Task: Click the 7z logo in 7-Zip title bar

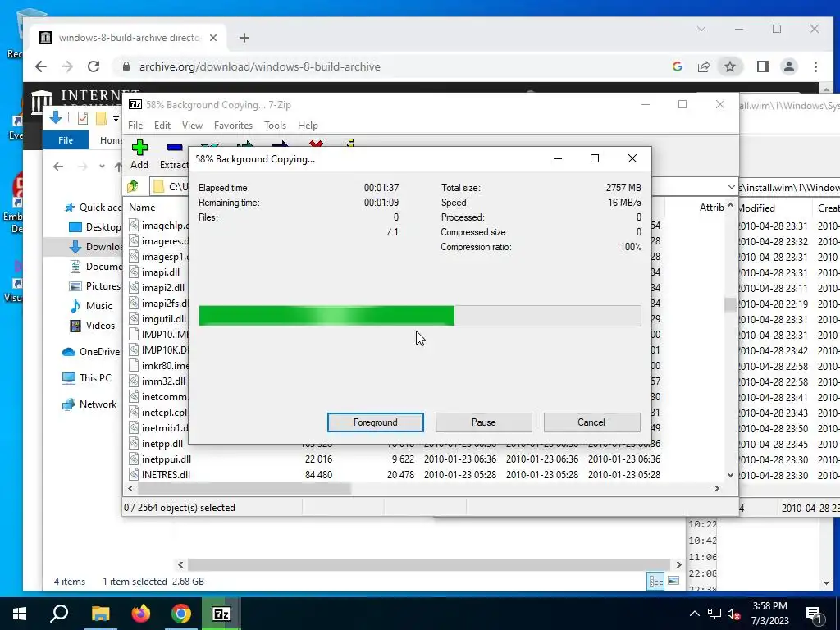Action: click(135, 104)
